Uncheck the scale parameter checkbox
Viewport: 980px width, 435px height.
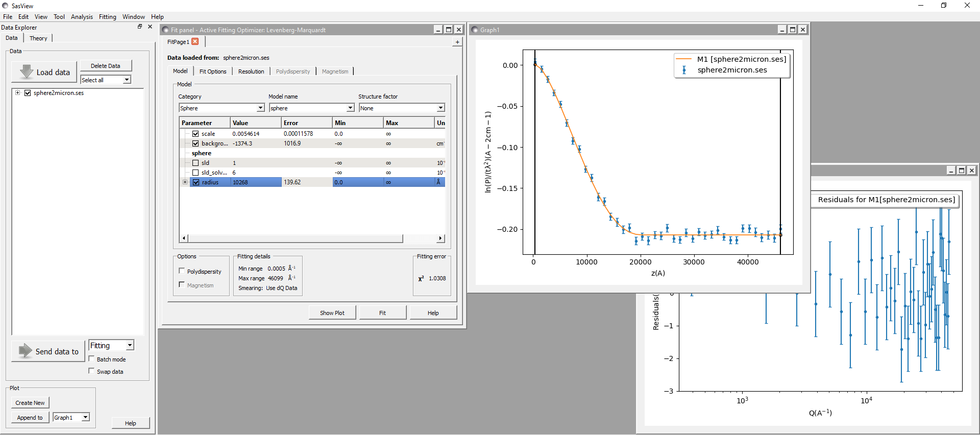click(x=195, y=134)
